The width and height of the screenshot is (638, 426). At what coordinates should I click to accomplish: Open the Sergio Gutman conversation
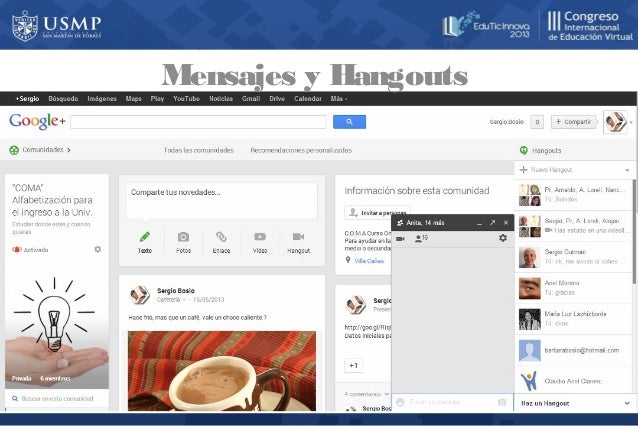click(x=573, y=257)
